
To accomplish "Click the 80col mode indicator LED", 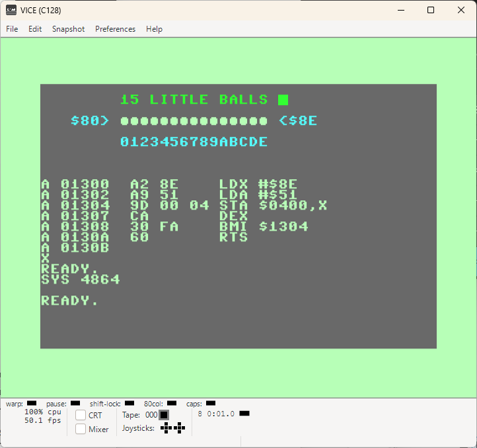I will 172,403.
